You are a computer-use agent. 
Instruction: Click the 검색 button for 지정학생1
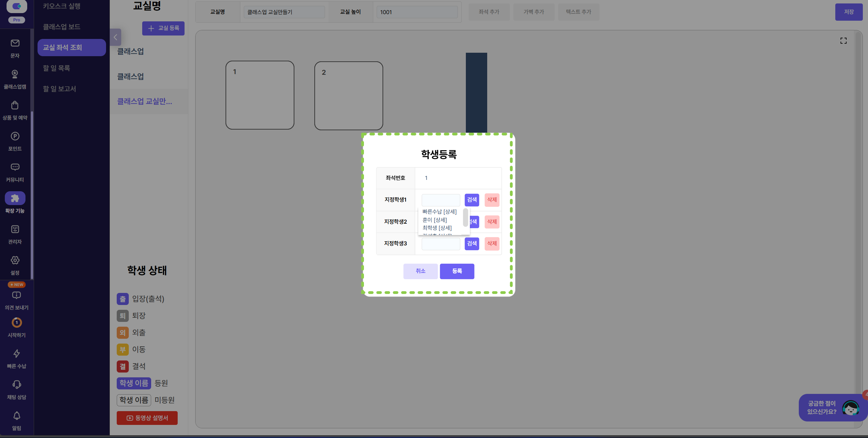click(472, 200)
